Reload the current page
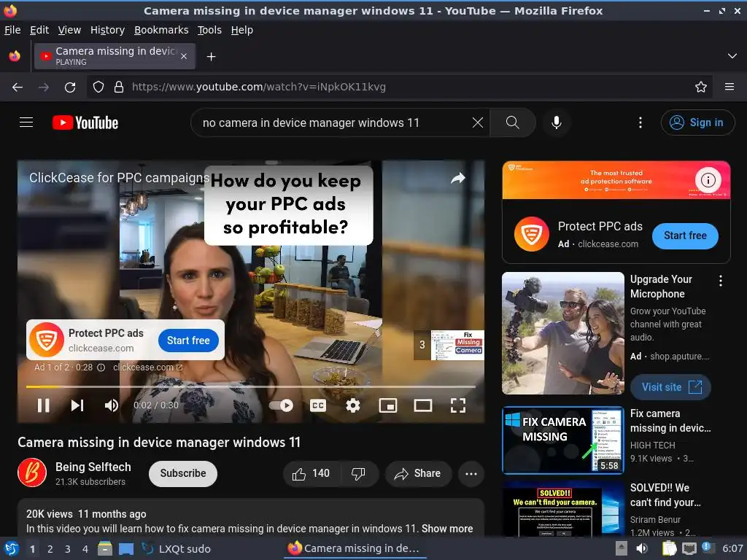This screenshot has height=560, width=747. coord(70,87)
